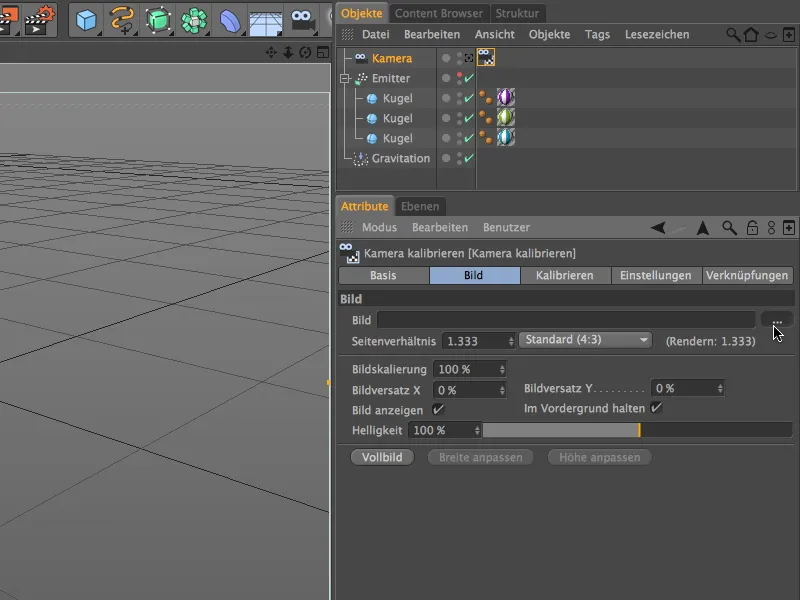Image resolution: width=800 pixels, height=600 pixels.
Task: Open the Camera object toolbar icon
Action: pos(303,21)
